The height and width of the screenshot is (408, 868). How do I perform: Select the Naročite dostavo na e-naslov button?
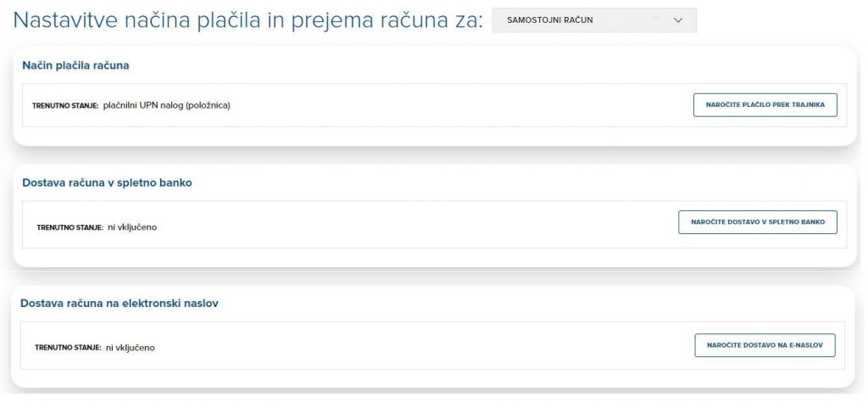click(x=765, y=345)
